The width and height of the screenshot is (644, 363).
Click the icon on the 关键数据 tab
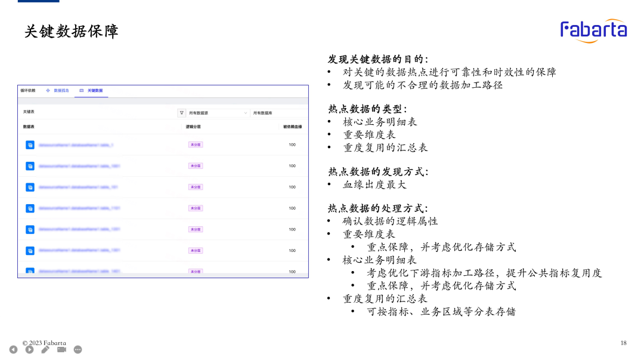[81, 90]
